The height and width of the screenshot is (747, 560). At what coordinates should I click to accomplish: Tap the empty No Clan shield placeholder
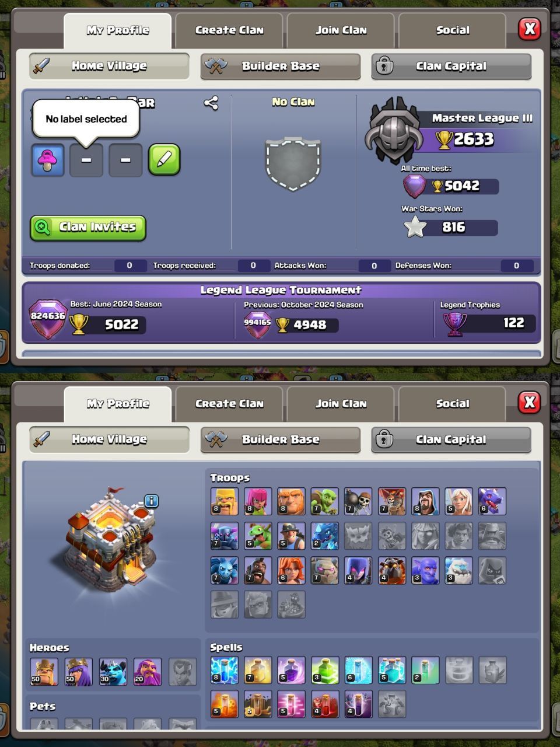[x=293, y=163]
